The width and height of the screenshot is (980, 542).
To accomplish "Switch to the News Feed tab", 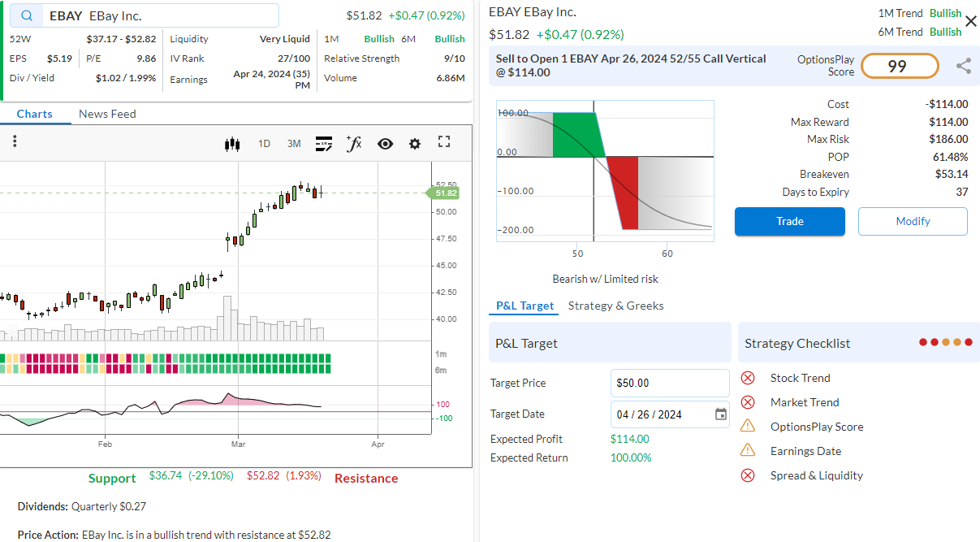I will click(x=107, y=114).
